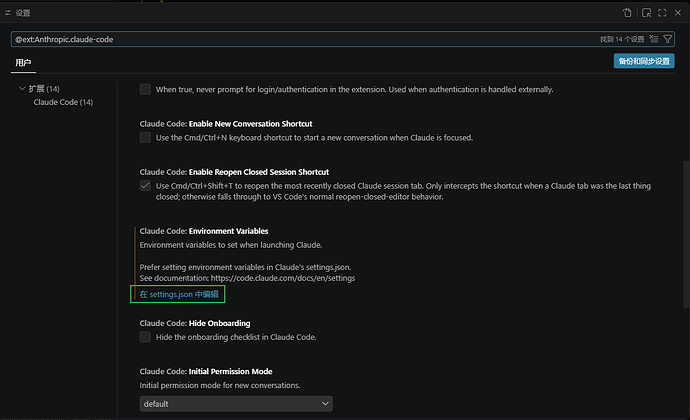The height and width of the screenshot is (420, 690).
Task: Click the settings vertical scrollbar
Action: click(x=686, y=233)
